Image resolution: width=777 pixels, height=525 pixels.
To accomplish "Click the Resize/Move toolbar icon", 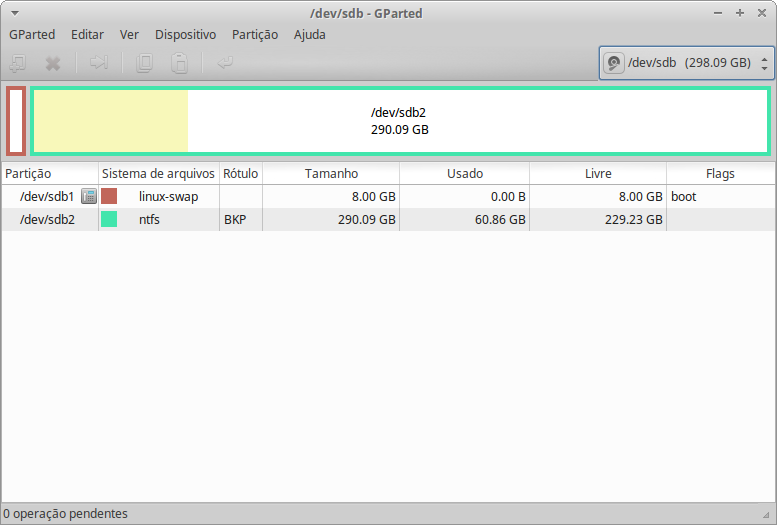I will point(99,62).
